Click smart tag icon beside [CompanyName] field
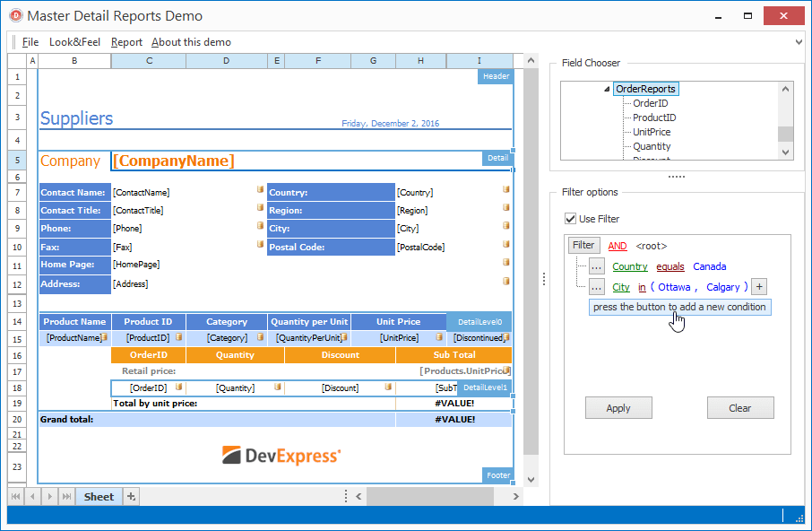812x531 pixels. [512, 151]
